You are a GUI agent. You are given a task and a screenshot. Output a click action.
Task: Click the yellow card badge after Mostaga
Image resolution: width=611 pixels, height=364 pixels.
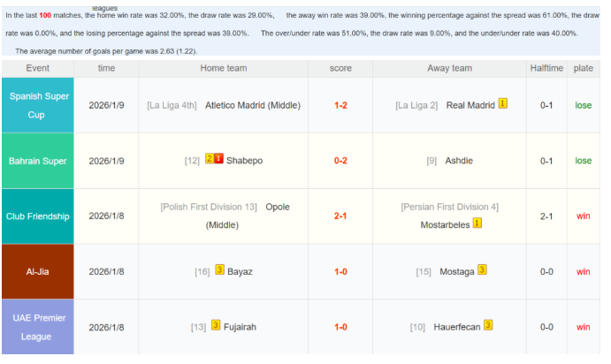482,270
